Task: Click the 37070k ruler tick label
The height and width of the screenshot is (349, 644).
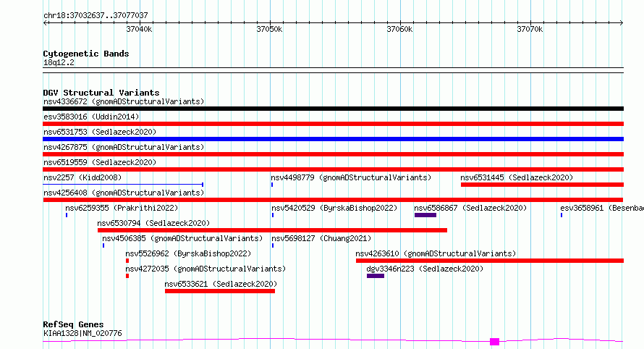Action: pos(530,29)
